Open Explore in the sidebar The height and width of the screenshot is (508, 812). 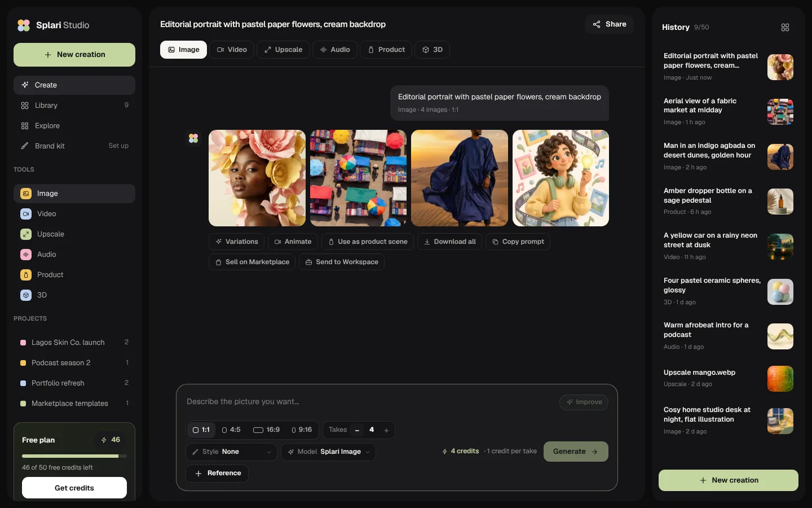pyautogui.click(x=74, y=126)
